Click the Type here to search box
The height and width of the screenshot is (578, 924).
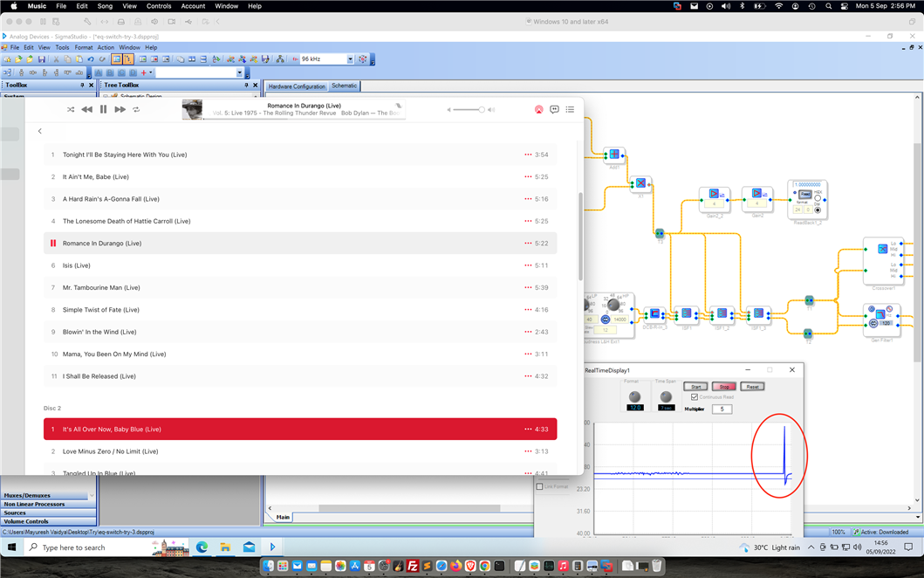coord(106,547)
